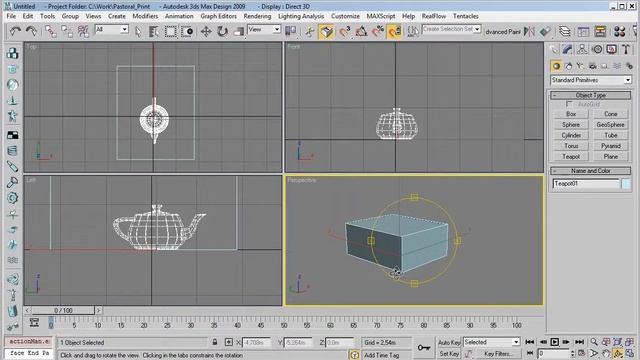Screen dimensions: 640x360
Task: Open the Graph Editors menu
Action: (x=218, y=16)
